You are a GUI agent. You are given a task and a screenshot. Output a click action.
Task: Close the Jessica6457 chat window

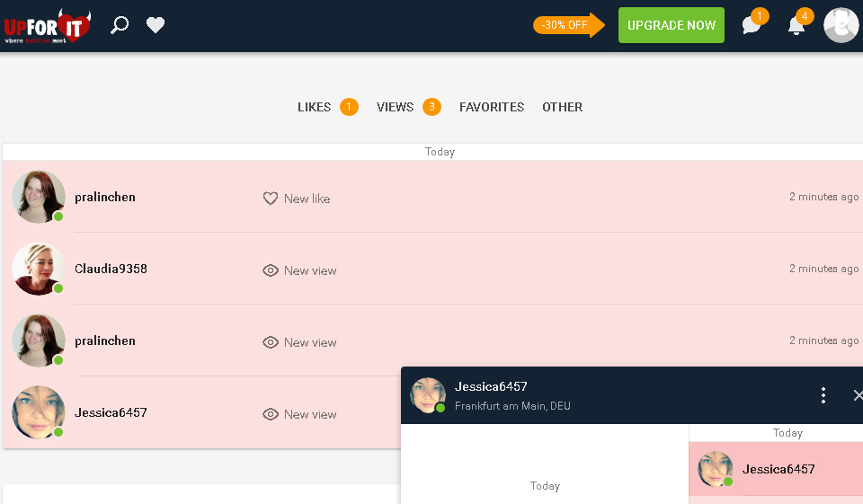click(857, 395)
